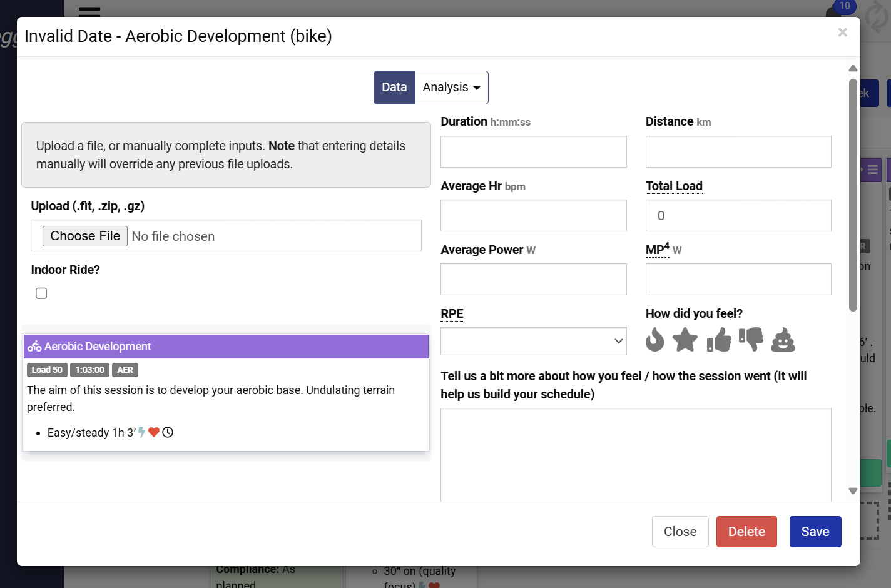Save the session data

coord(815,532)
